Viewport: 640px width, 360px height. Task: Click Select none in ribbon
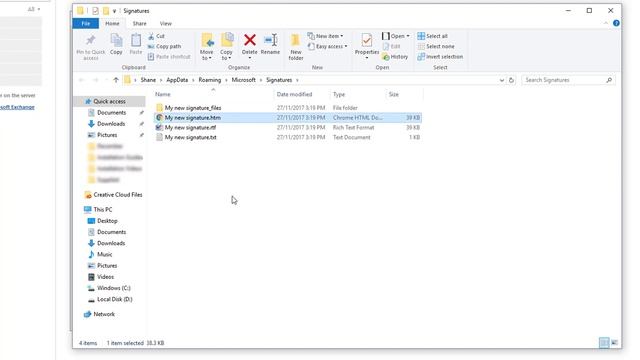[436, 47]
